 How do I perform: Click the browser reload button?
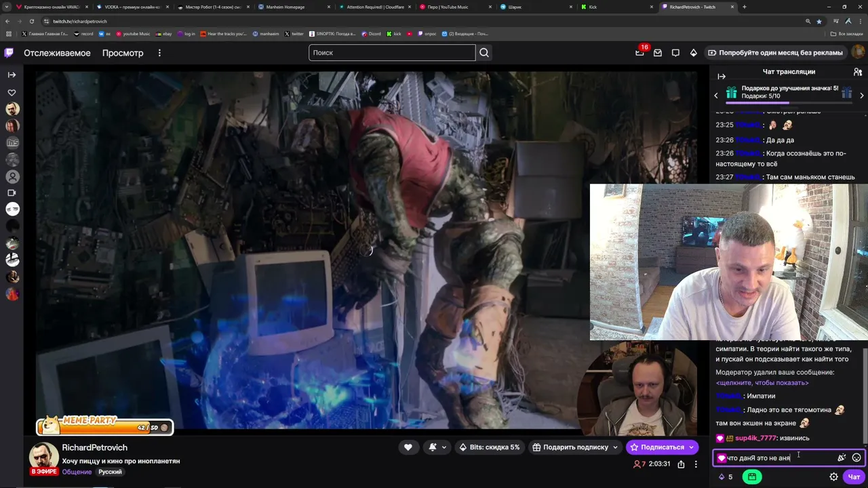[32, 22]
